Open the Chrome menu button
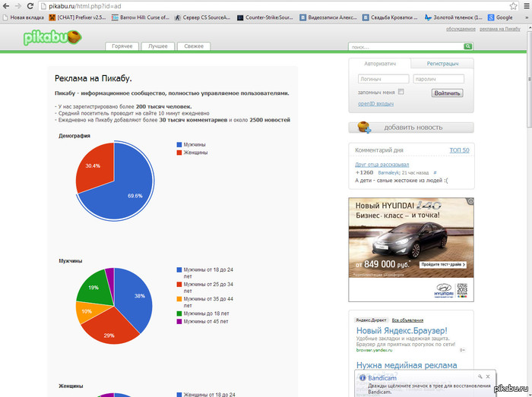Image resolution: width=532 pixels, height=397 pixels. [x=524, y=5]
